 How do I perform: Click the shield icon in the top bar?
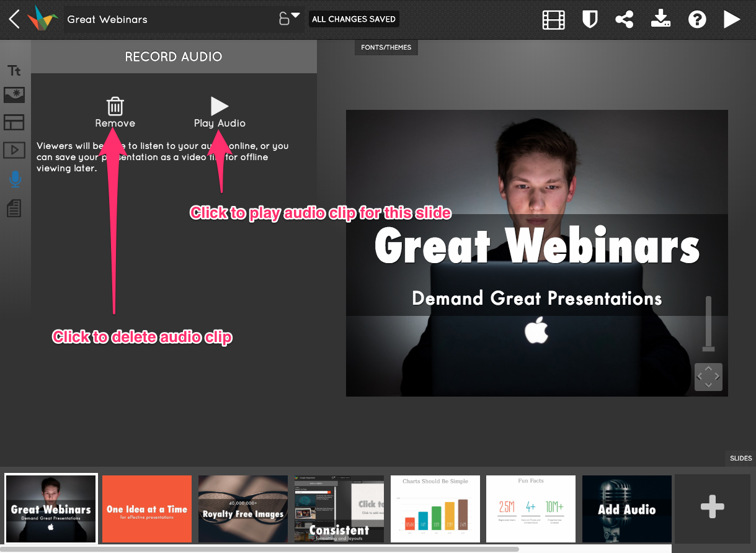click(589, 20)
